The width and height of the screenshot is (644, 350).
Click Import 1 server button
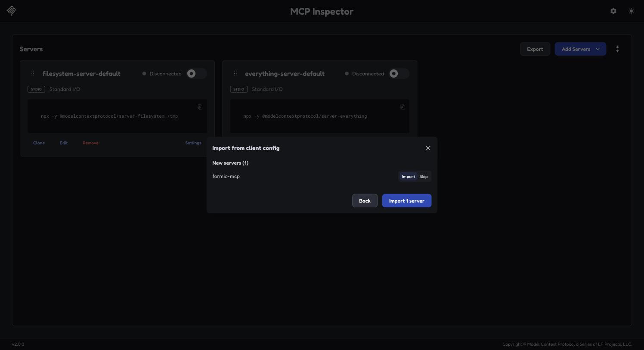[x=407, y=201]
